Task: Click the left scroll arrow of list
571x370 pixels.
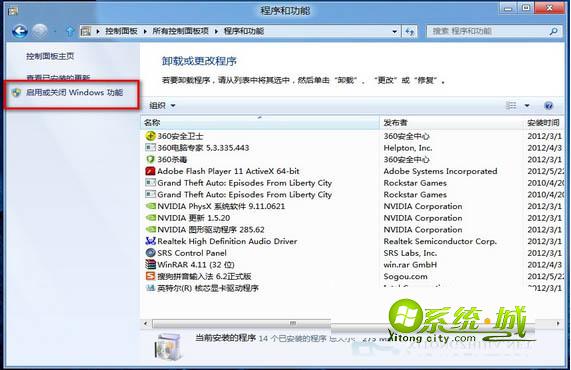Action: (x=146, y=323)
